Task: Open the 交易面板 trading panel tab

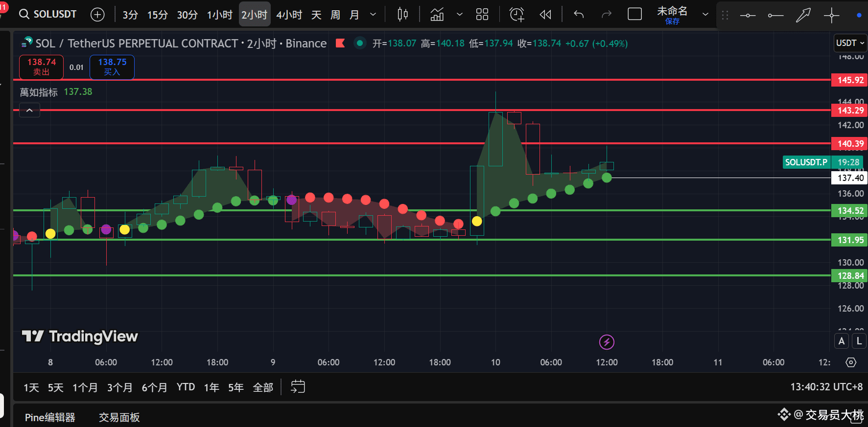Action: tap(119, 417)
